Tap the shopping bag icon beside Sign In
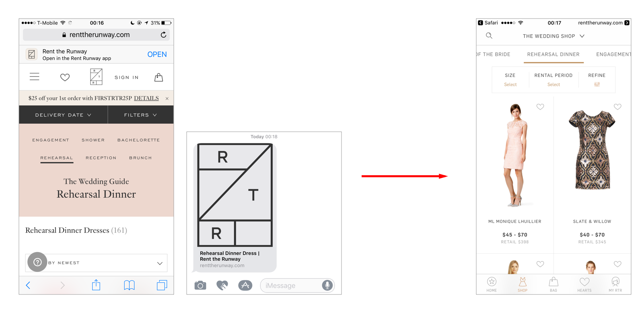 tap(158, 77)
